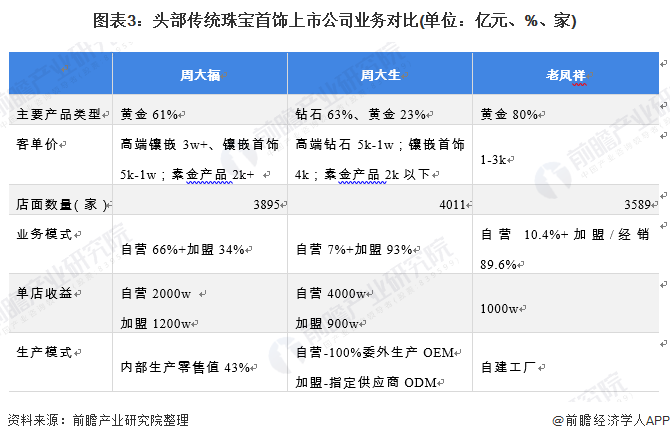Click the store count 3895
This screenshot has height=441, width=670.
coord(267,205)
